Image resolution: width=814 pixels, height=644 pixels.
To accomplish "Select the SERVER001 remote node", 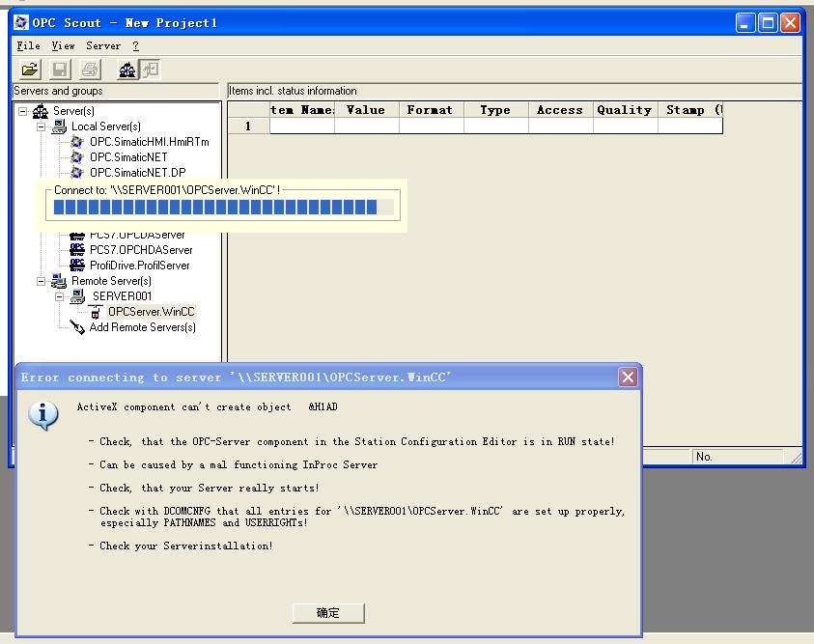I will point(122,296).
